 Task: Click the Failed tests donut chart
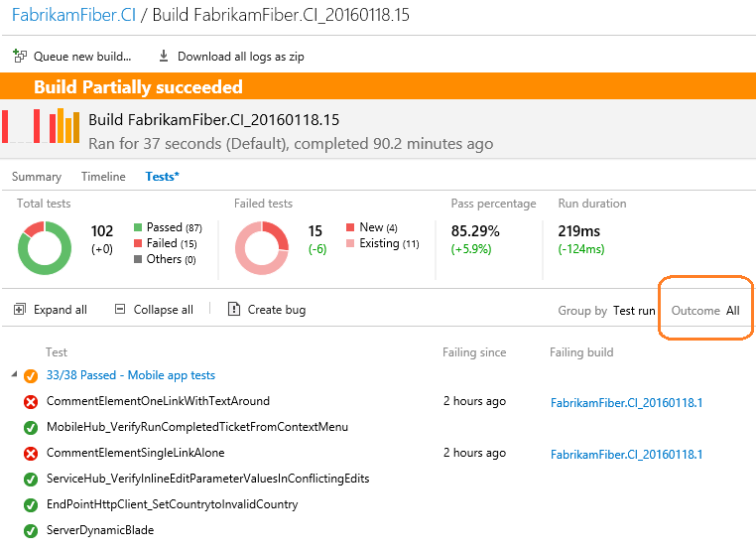(x=262, y=248)
